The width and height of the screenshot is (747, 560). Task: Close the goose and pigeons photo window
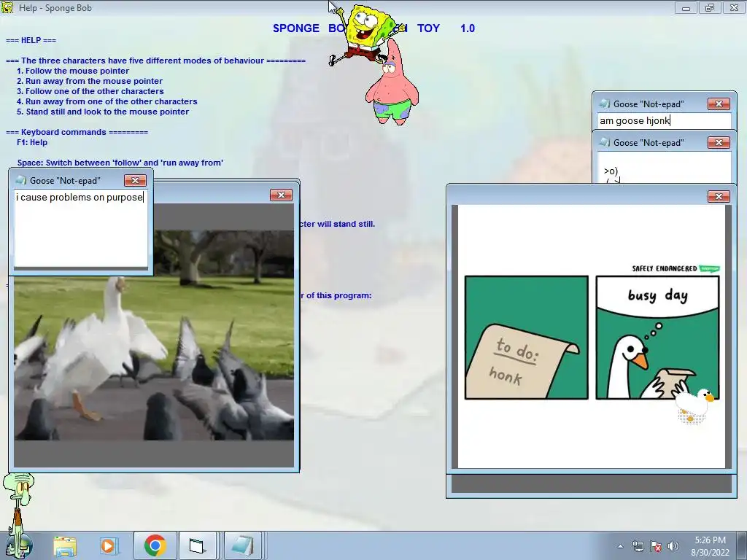click(x=281, y=195)
